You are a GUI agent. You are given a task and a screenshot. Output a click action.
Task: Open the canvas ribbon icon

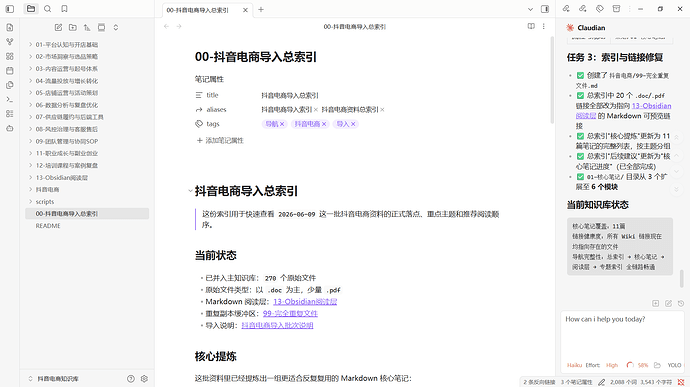(x=10, y=56)
